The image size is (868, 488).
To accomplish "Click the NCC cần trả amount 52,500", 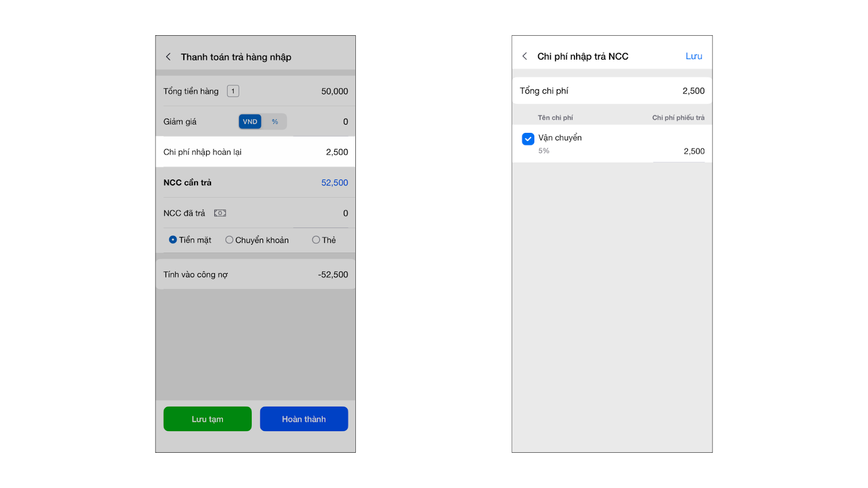I will click(334, 183).
